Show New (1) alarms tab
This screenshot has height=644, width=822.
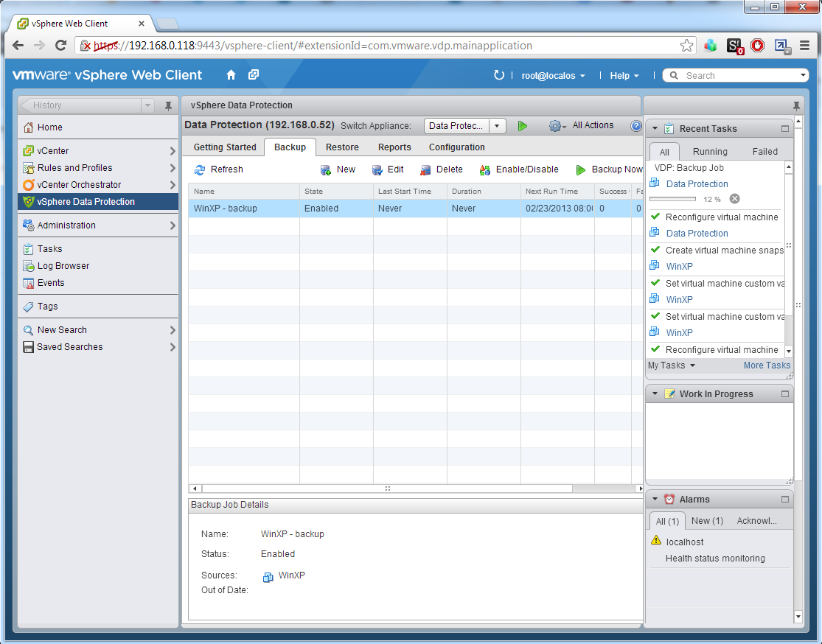click(707, 520)
